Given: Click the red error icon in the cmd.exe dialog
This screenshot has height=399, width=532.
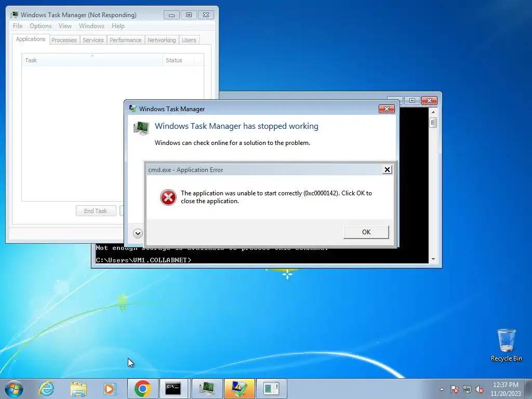Looking at the screenshot, I should [168, 197].
